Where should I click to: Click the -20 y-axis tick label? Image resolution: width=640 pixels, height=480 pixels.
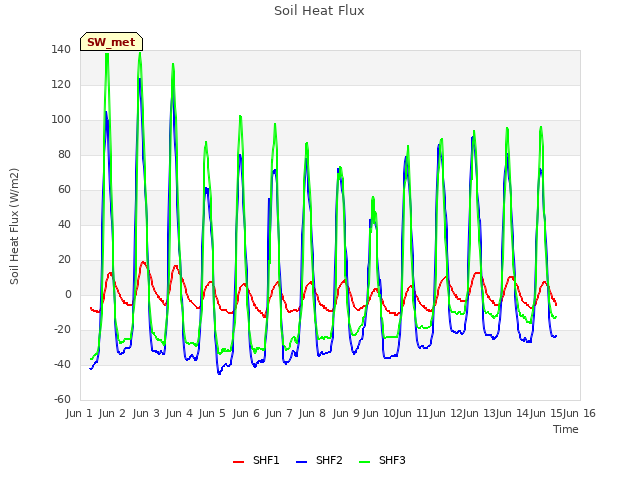click(62, 330)
